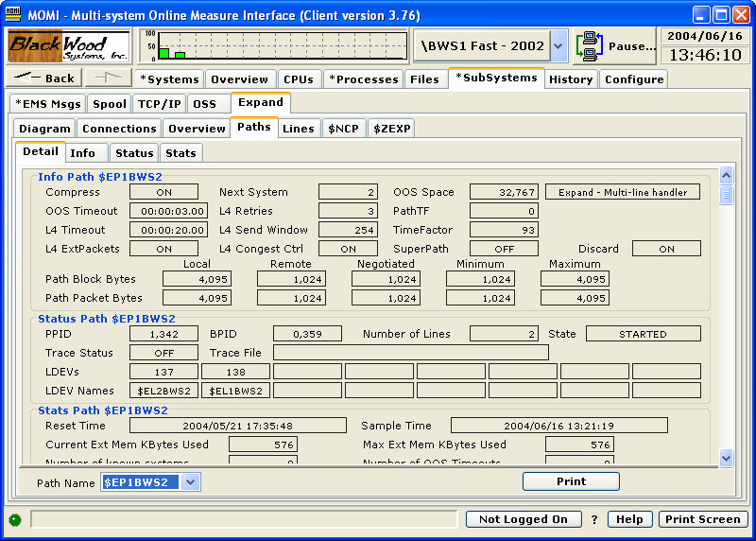Toggle the Trace Status OFF field

point(163,353)
